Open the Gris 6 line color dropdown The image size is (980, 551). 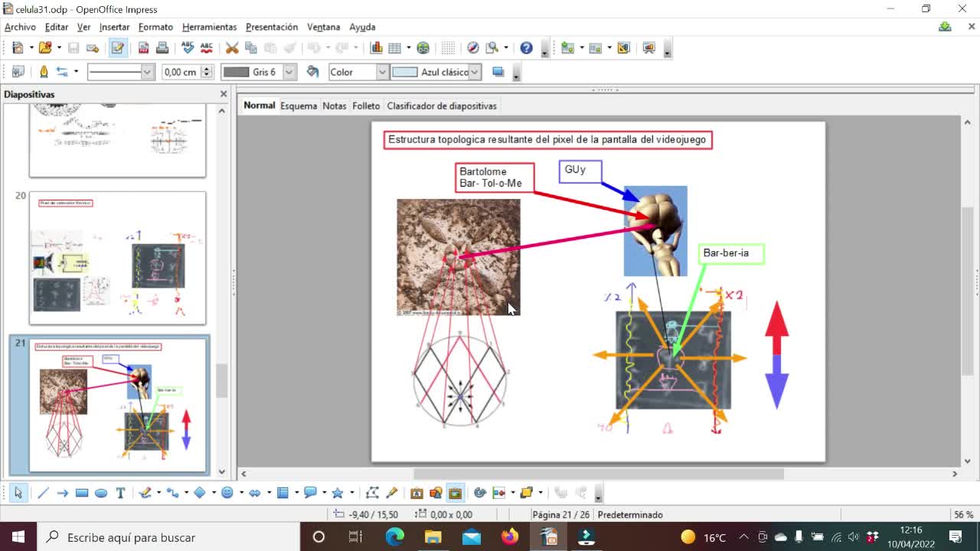click(x=289, y=72)
